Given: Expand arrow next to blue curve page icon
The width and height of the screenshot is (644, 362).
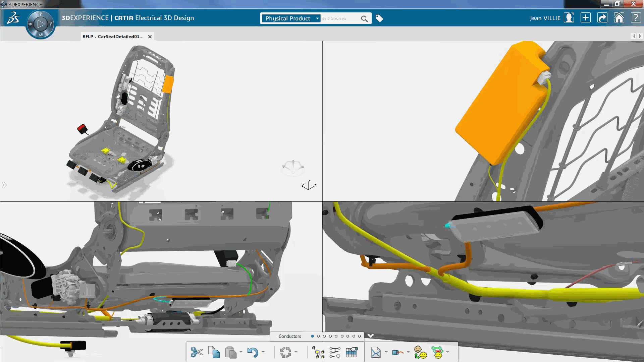Looking at the screenshot, I should pyautogui.click(x=386, y=352).
